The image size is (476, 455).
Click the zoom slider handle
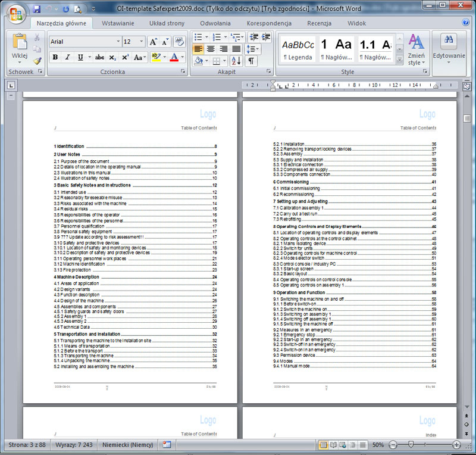click(x=410, y=445)
